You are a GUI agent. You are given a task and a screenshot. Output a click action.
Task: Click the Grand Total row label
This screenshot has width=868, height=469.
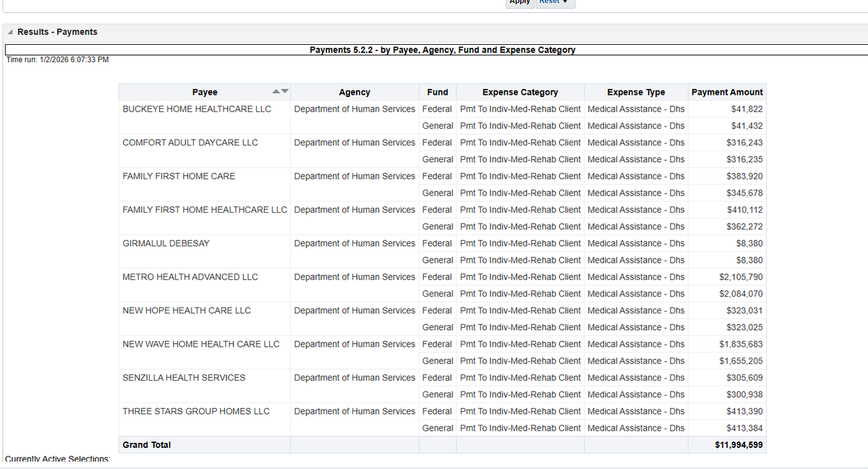click(x=147, y=444)
